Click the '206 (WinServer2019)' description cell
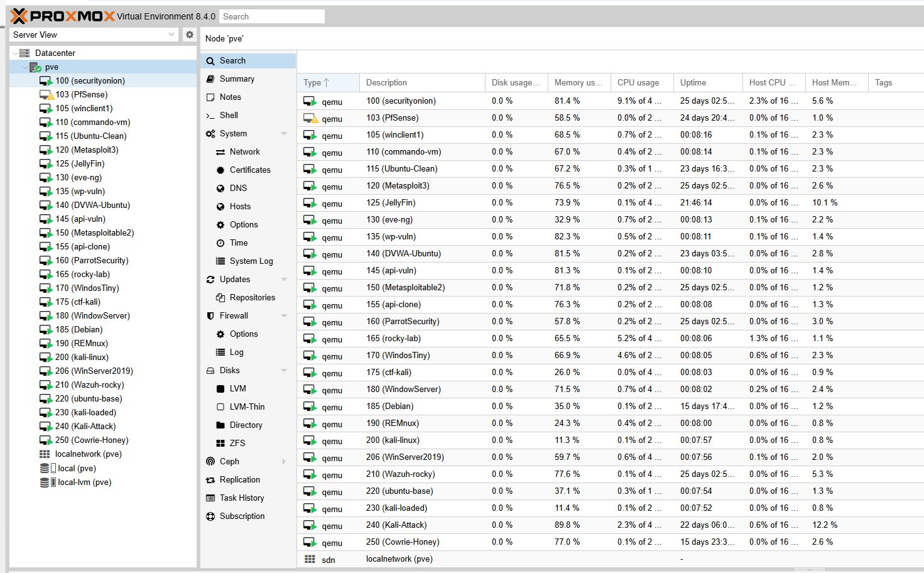Screen dimensions: 924x573 422,457
